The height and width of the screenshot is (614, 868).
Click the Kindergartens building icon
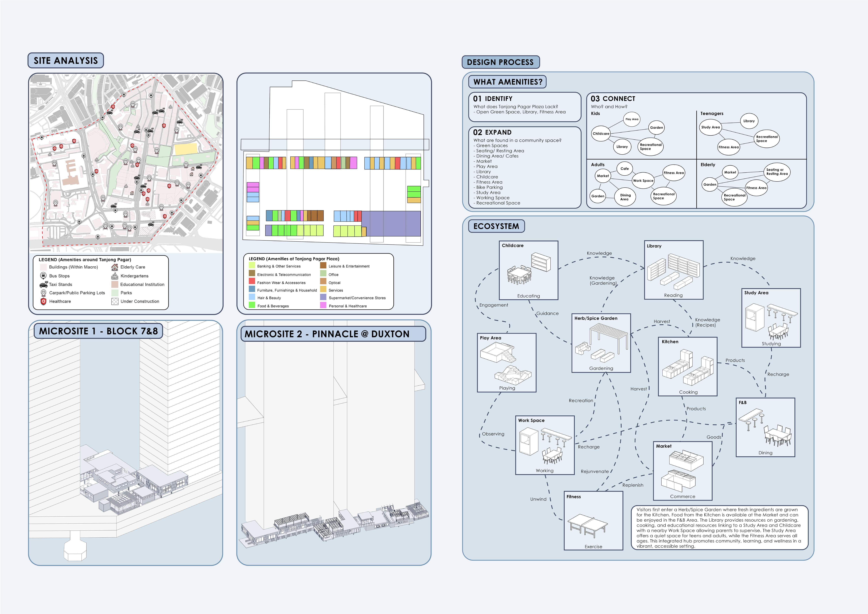coord(115,276)
